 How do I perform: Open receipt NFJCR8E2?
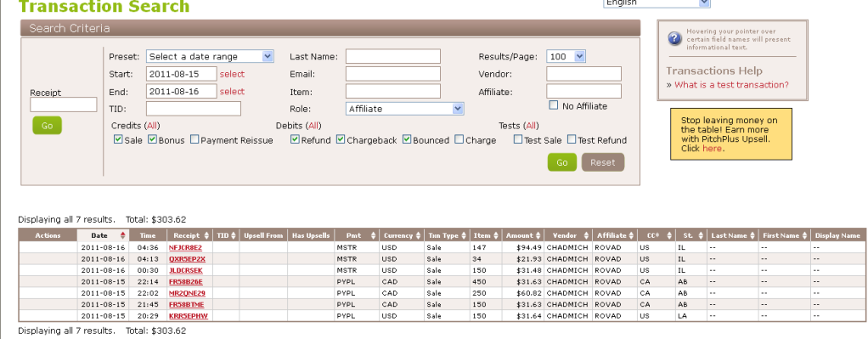[185, 247]
